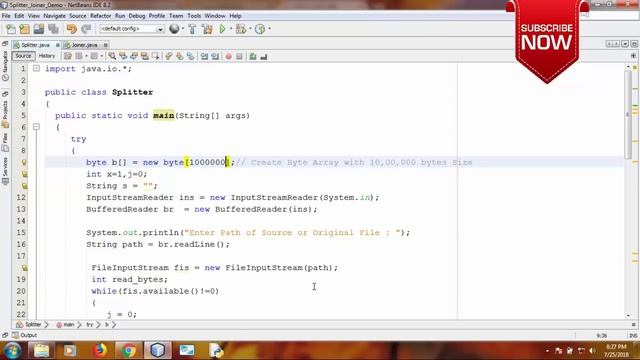Click the Previous Bookmark icon

[169, 56]
